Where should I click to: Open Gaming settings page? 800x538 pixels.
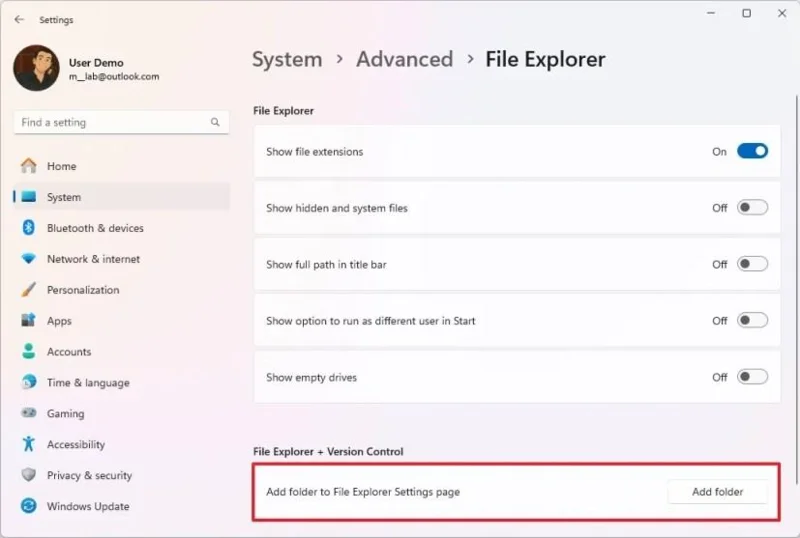point(121,413)
